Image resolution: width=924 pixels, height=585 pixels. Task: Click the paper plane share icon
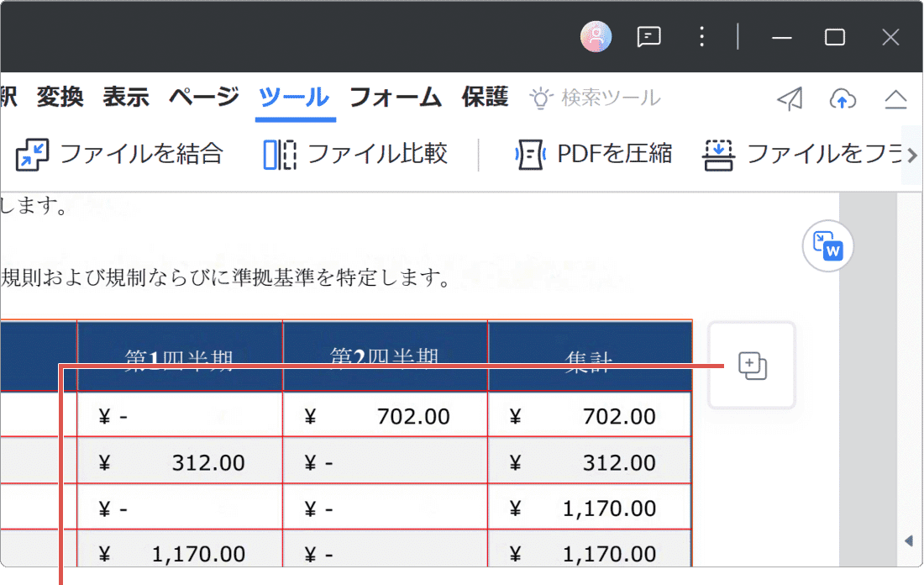(789, 98)
